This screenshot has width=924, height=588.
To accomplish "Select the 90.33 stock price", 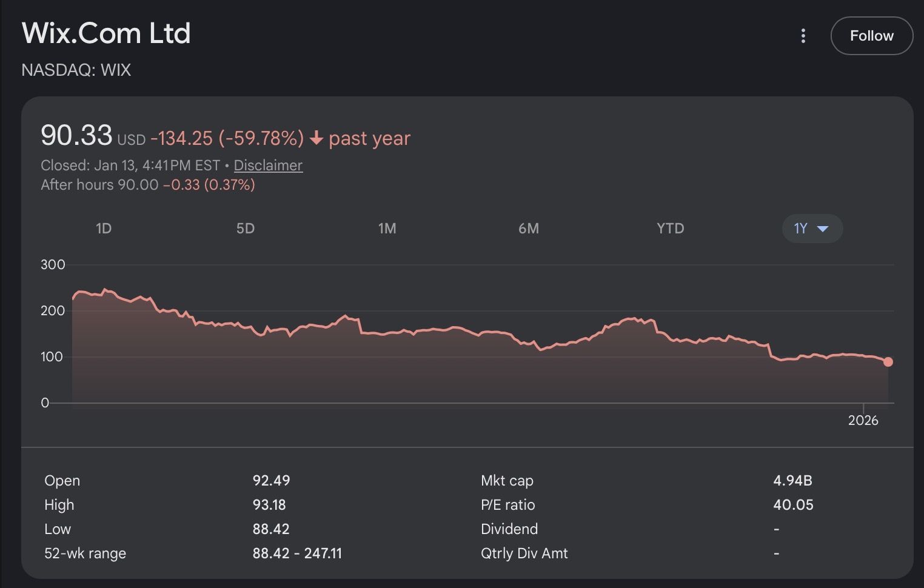I will coord(76,135).
